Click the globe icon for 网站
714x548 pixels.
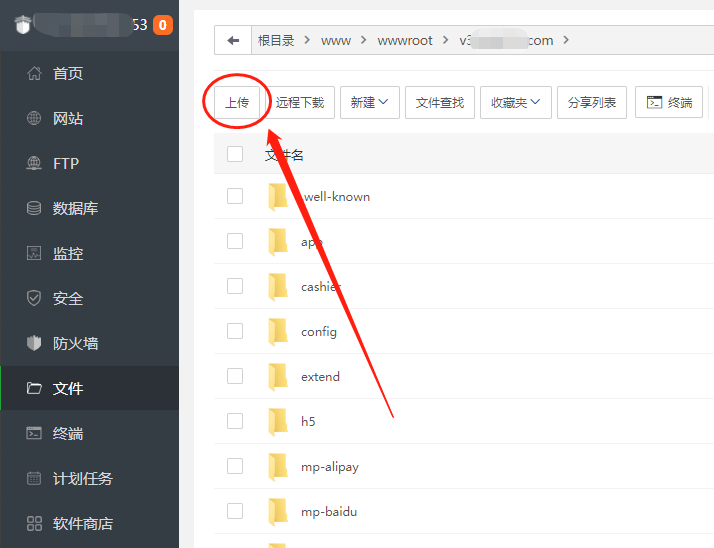(x=34, y=118)
